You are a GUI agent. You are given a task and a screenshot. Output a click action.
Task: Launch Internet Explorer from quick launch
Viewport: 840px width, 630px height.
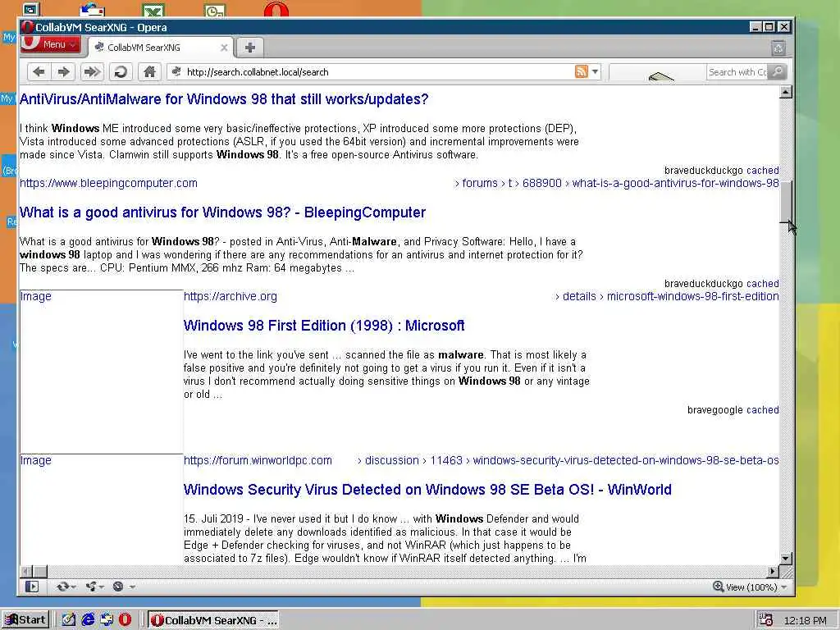pos(88,620)
